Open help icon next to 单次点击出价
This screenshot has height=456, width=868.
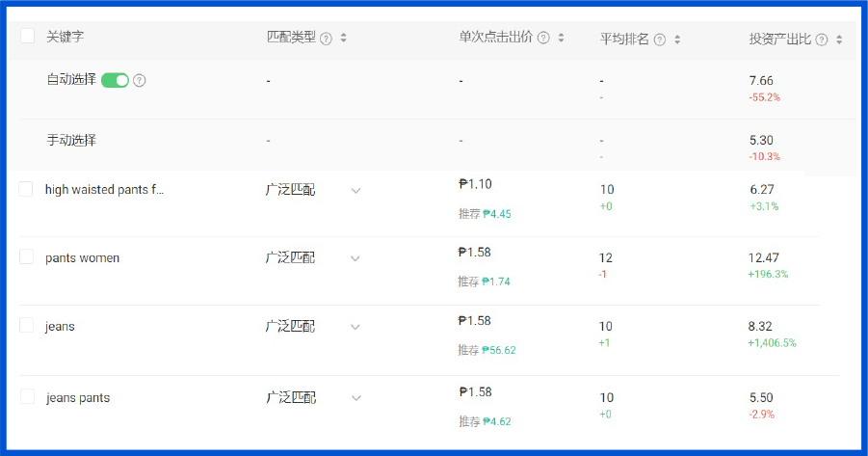click(543, 38)
